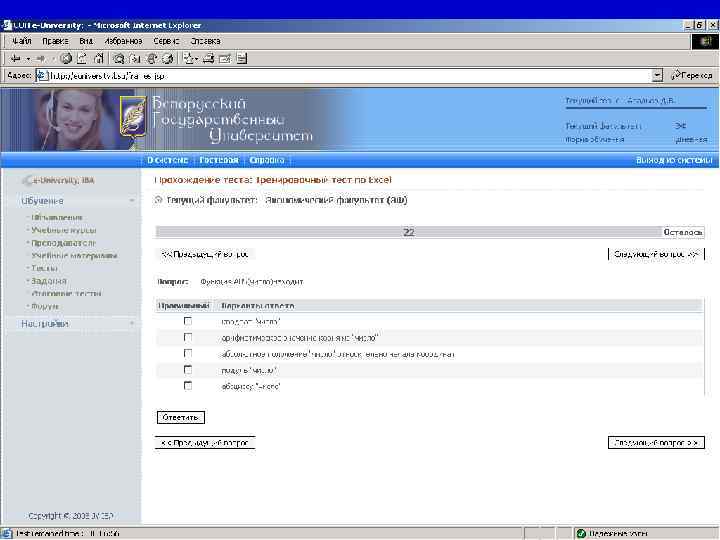The image size is (720, 540).
Task: Collapse the Обучение sidebar section arrow
Action: (x=132, y=201)
